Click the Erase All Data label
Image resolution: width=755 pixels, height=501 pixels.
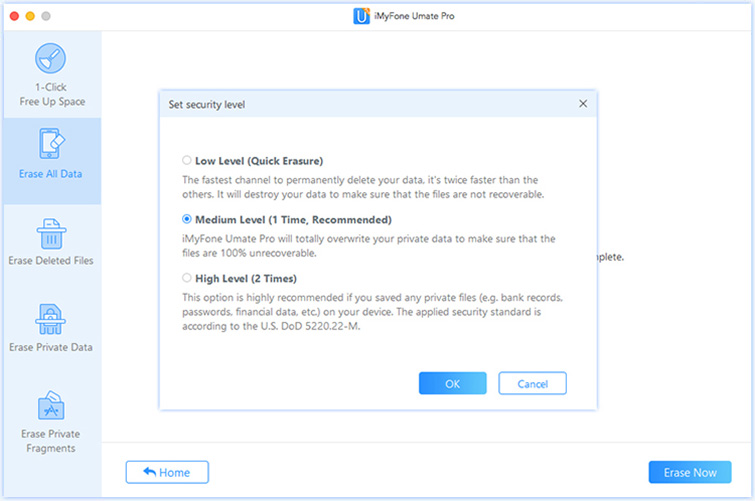click(51, 174)
